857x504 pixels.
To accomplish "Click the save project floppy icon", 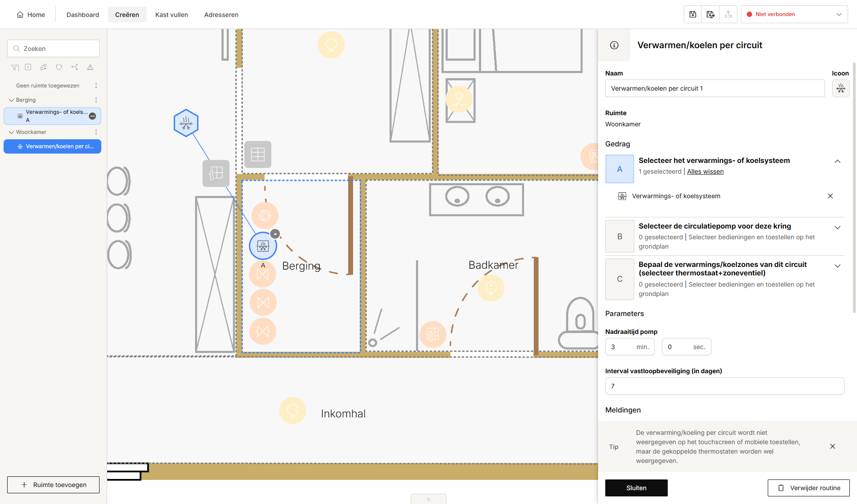I will (x=693, y=14).
